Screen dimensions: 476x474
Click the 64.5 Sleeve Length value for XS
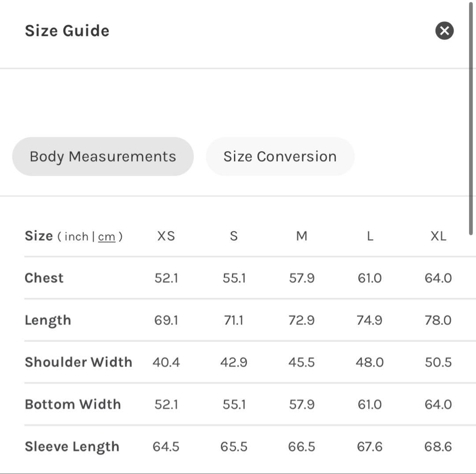point(166,447)
